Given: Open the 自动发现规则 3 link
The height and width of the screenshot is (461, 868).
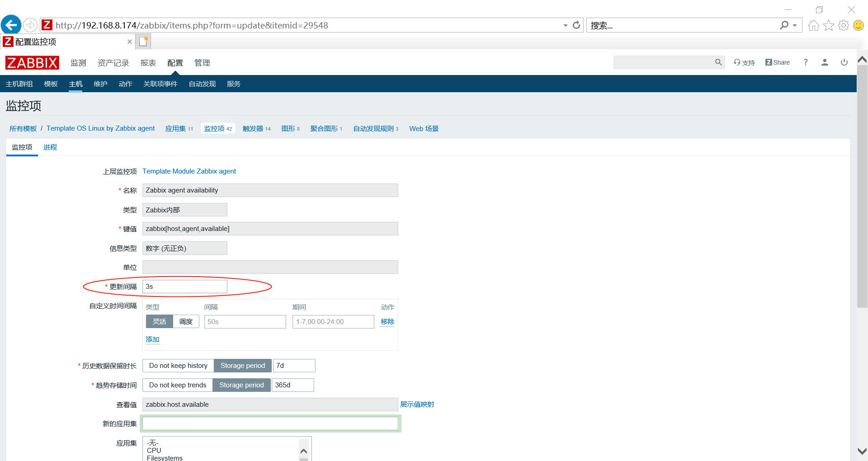Looking at the screenshot, I should click(x=376, y=129).
